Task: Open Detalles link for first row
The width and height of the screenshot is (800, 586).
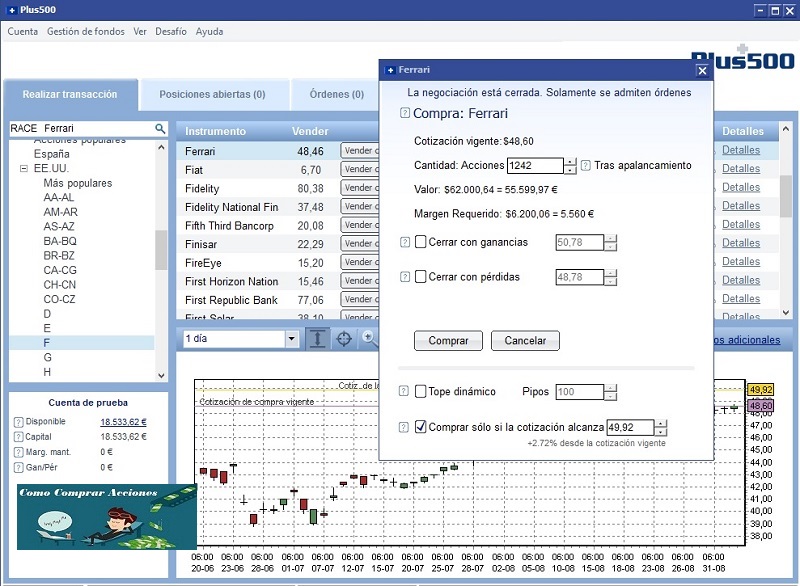Action: (x=741, y=150)
